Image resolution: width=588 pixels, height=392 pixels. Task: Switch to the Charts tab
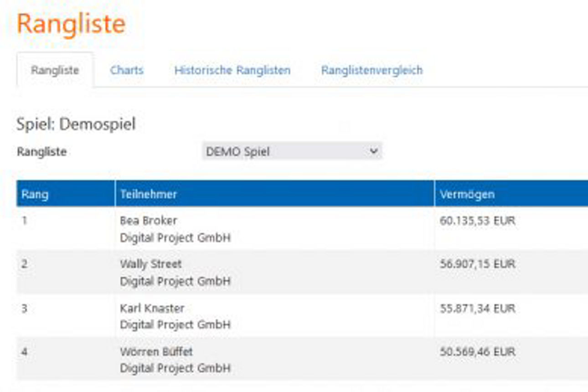click(x=127, y=70)
